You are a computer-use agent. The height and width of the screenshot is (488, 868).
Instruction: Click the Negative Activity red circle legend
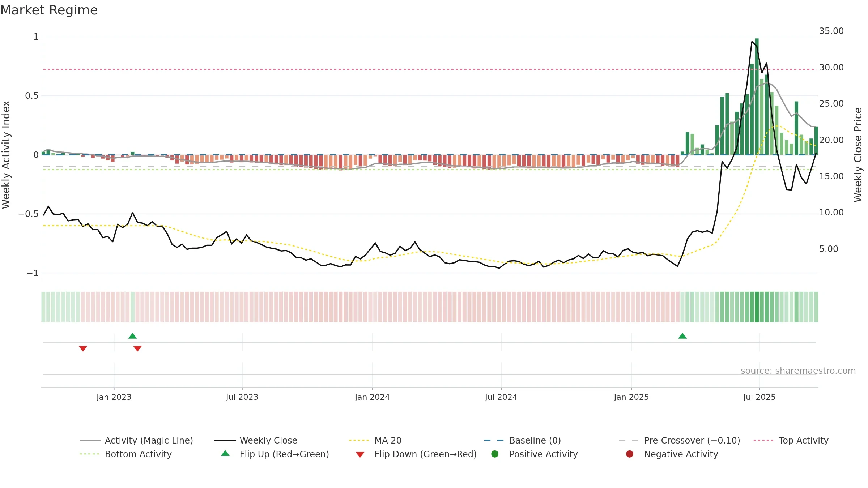pyautogui.click(x=630, y=454)
